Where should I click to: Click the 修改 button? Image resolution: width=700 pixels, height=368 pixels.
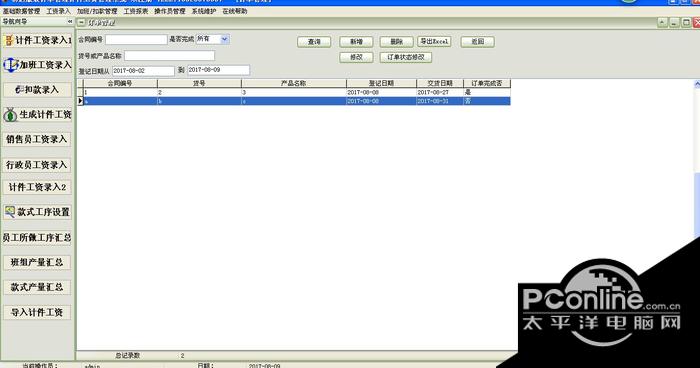[x=356, y=57]
